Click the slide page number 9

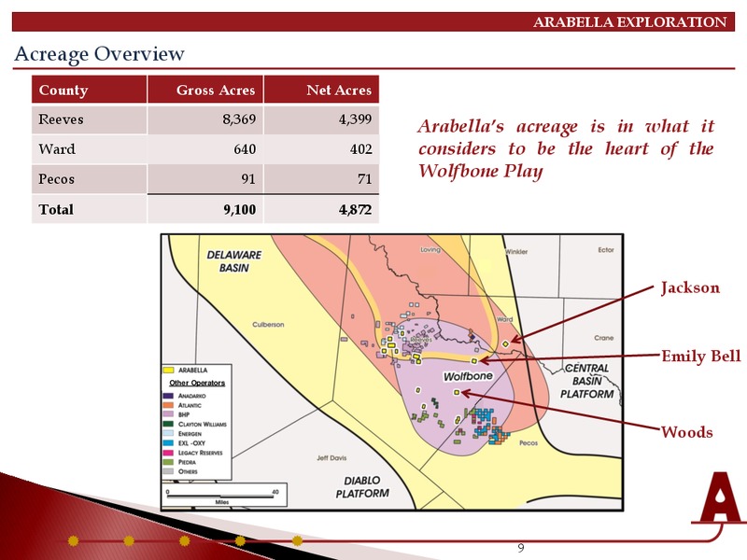[x=521, y=548]
